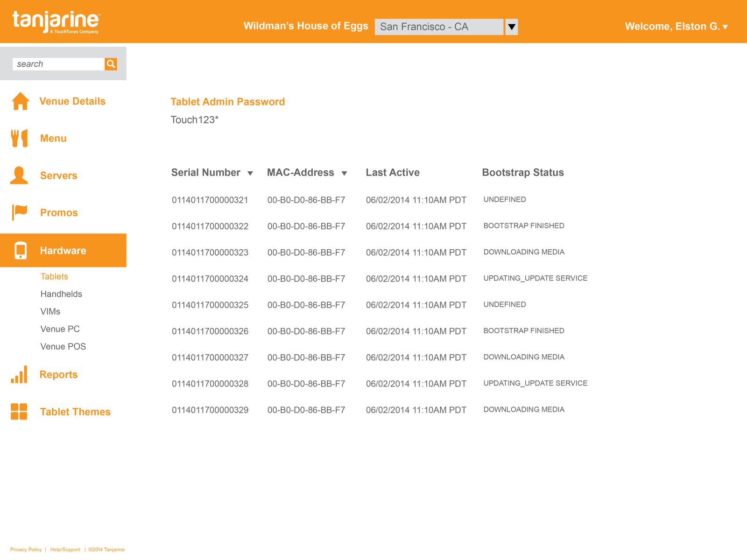Screen dimensions: 747x560
Task: Select Venue POS submenu item
Action: pyautogui.click(x=63, y=346)
